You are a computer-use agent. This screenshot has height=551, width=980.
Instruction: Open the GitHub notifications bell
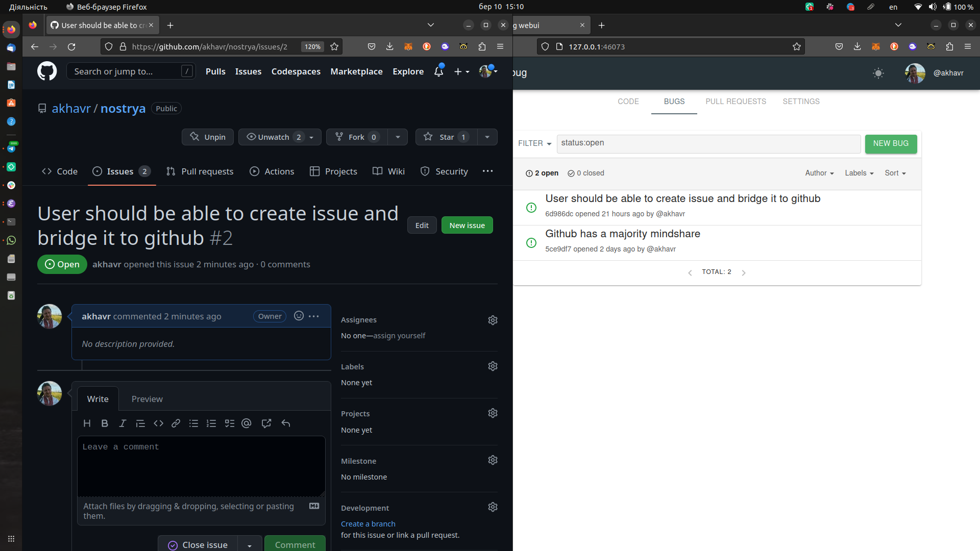[438, 72]
